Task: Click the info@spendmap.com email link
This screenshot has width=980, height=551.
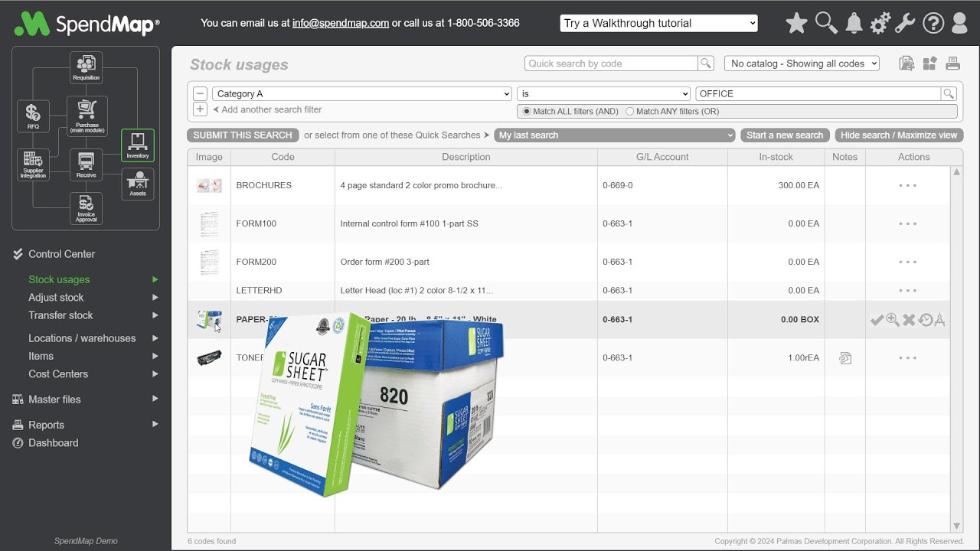Action: click(x=341, y=23)
